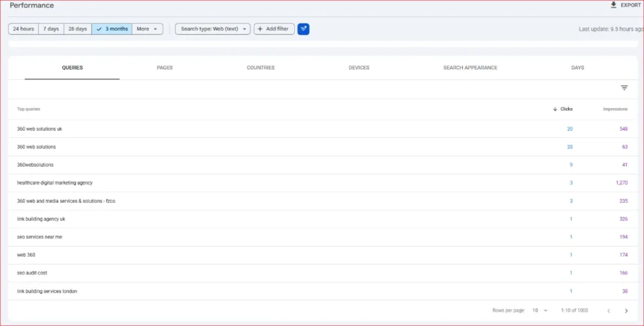Click query 'seo audit cost'
Image resolution: width=644 pixels, height=326 pixels.
pyautogui.click(x=32, y=273)
